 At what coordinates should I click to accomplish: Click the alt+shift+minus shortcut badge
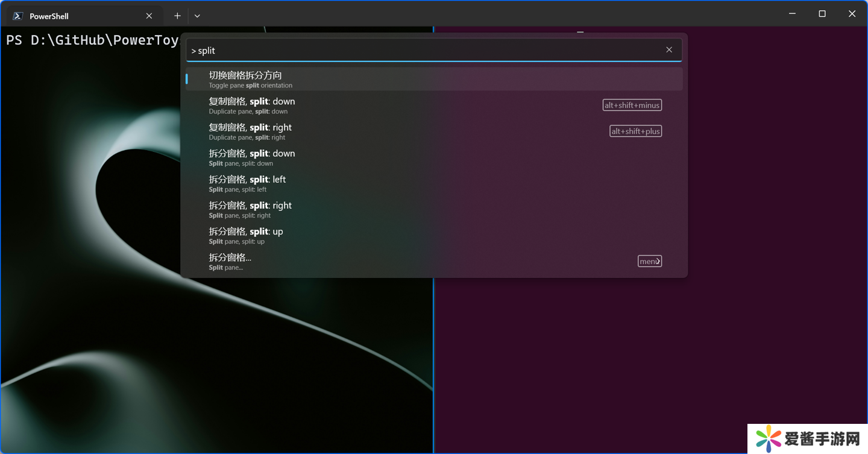coord(632,105)
